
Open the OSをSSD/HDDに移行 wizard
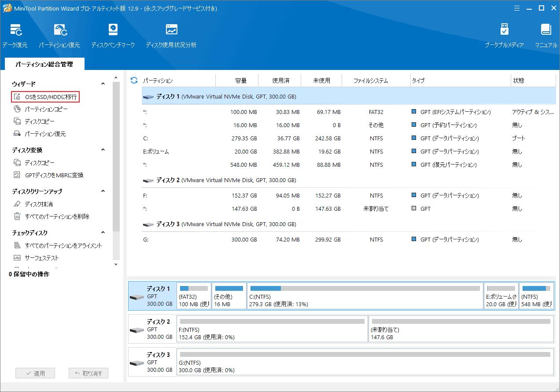click(48, 97)
